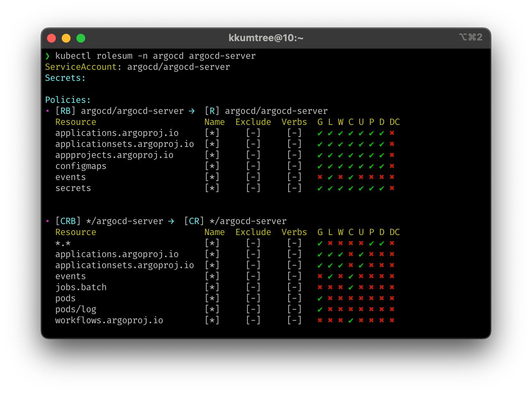Image resolution: width=532 pixels, height=393 pixels.
Task: Click 'configmaps' resource row
Action: pos(81,166)
